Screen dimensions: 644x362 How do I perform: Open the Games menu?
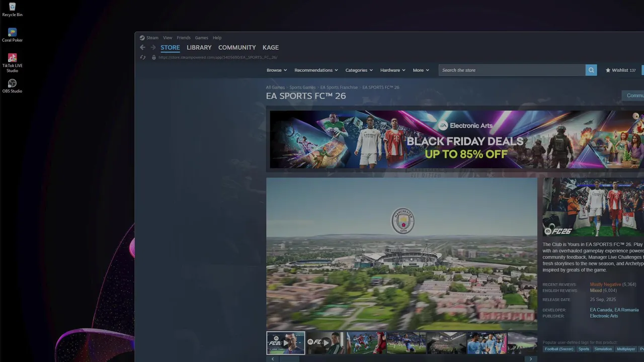click(x=202, y=38)
